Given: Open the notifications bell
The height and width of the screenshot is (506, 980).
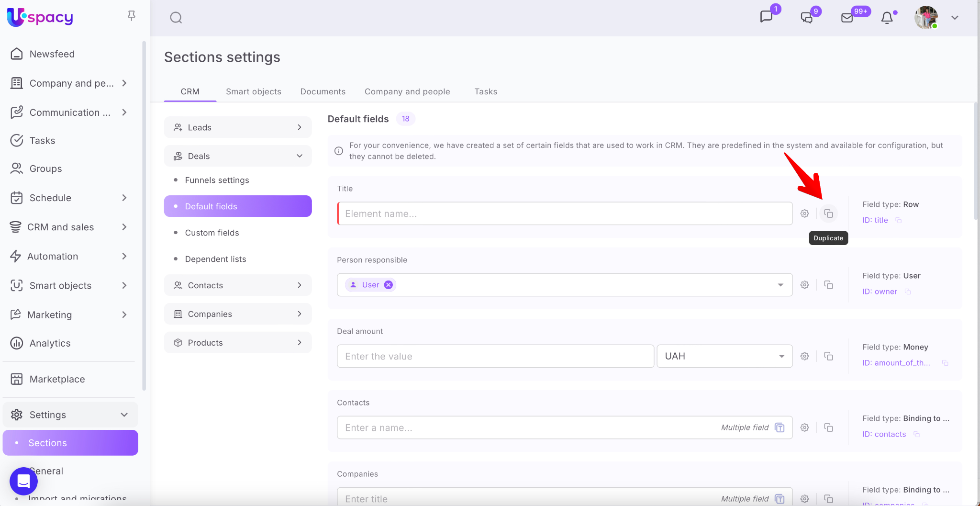Looking at the screenshot, I should (x=887, y=18).
